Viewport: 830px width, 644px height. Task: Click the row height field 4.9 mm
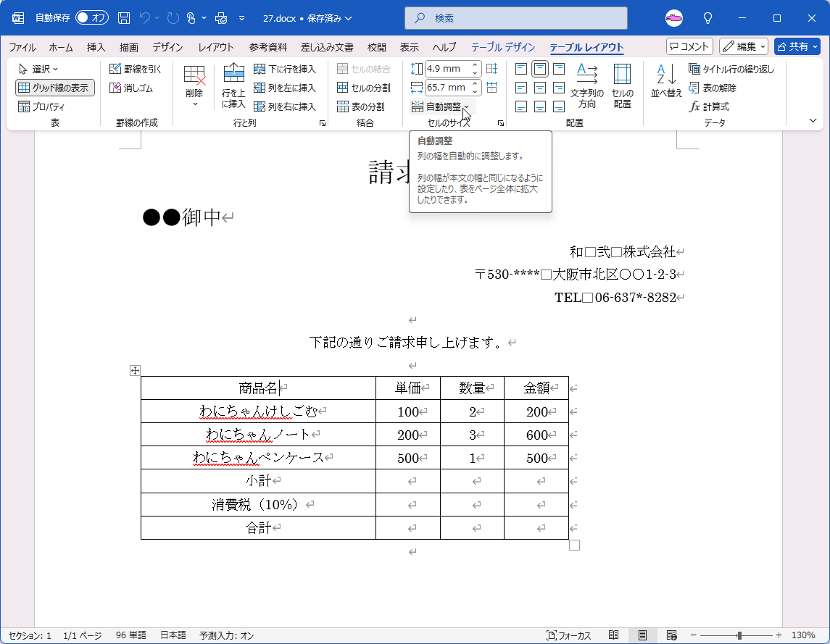(447, 69)
